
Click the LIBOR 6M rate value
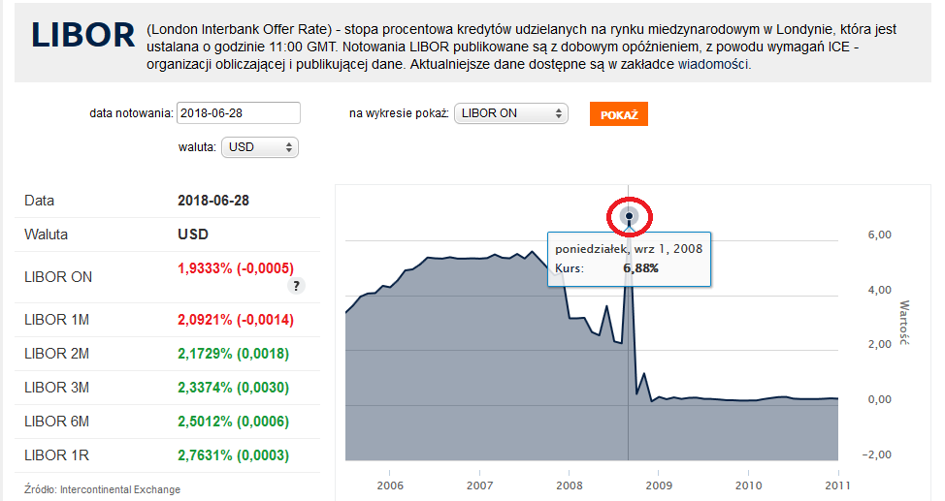pos(235,421)
